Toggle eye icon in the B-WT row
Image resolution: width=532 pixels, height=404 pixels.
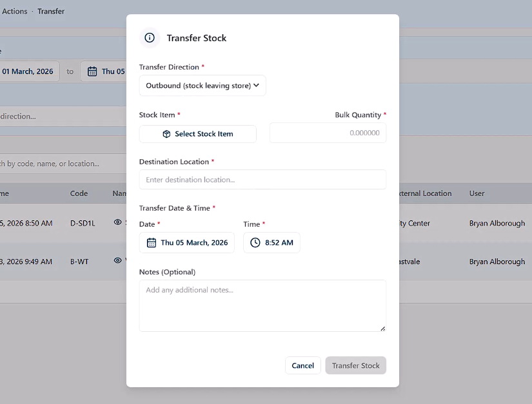point(117,261)
